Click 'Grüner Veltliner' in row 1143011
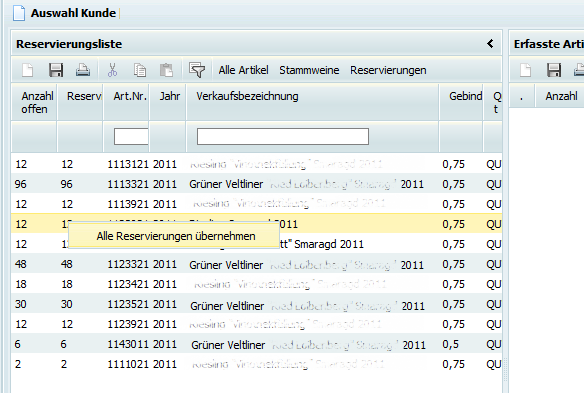 (x=228, y=345)
